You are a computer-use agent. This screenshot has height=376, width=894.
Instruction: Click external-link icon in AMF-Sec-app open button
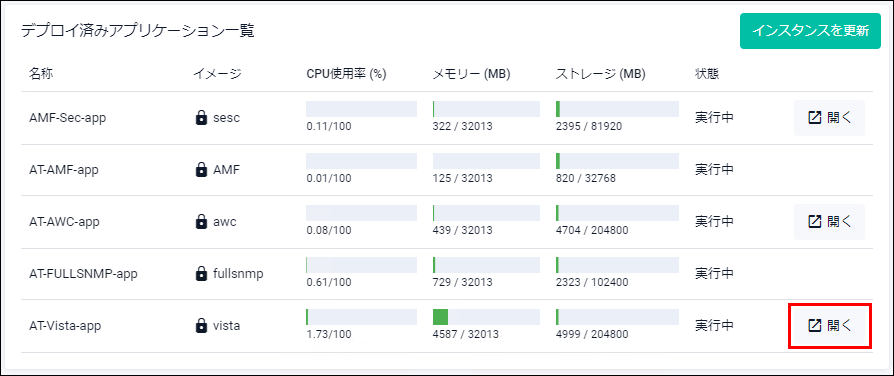(x=815, y=118)
